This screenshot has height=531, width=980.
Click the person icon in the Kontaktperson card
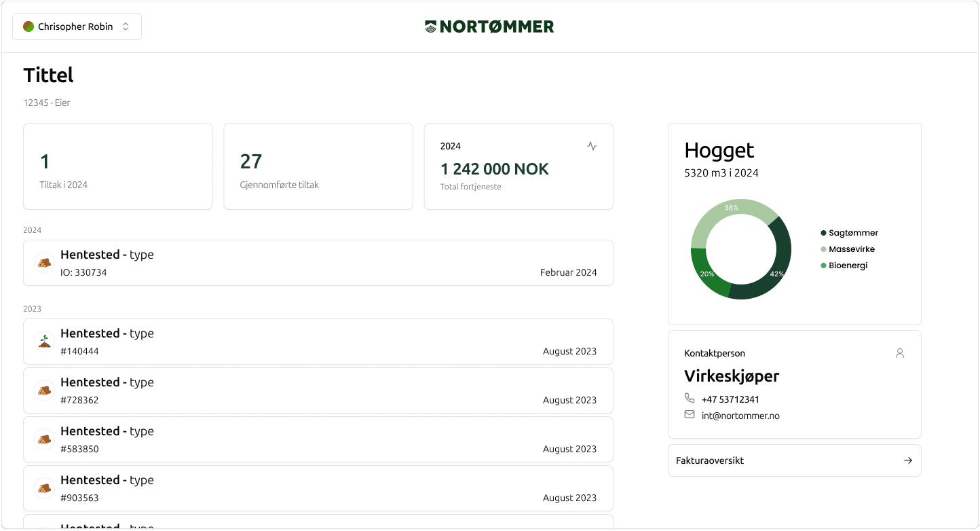click(x=899, y=353)
